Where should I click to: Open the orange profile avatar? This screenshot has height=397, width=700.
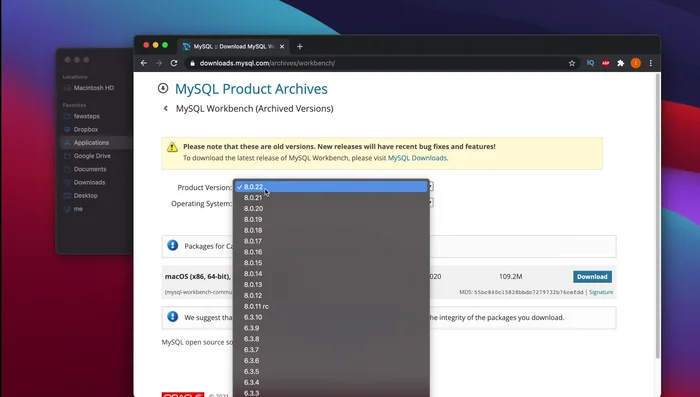pyautogui.click(x=636, y=63)
